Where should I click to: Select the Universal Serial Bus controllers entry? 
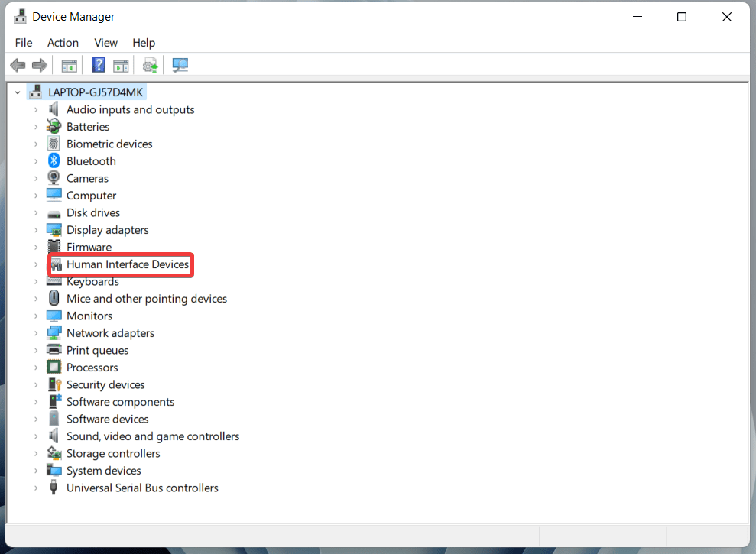click(x=142, y=488)
